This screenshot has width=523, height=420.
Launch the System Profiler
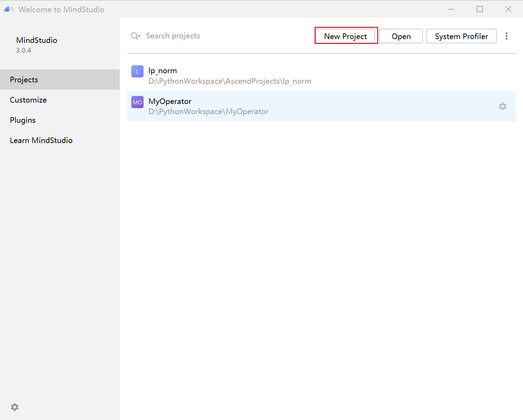(x=461, y=36)
